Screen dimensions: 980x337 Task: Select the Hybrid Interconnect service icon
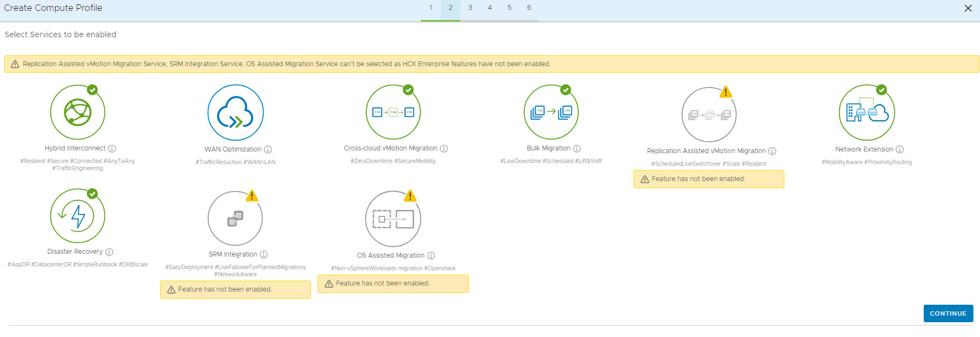[78, 112]
